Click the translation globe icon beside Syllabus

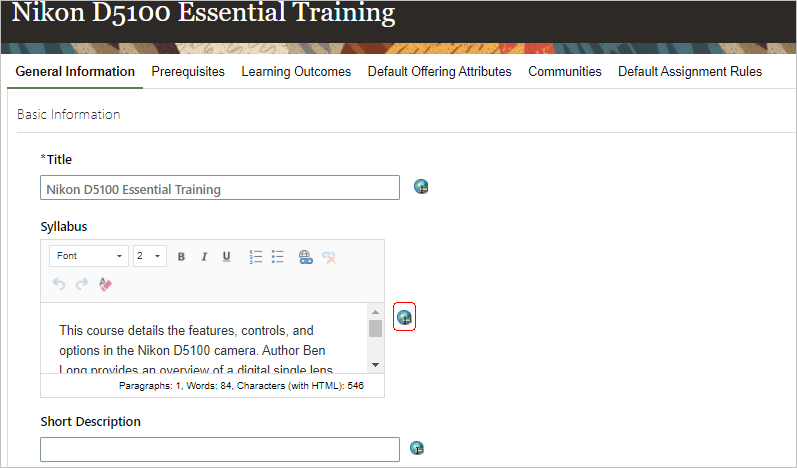tap(404, 317)
